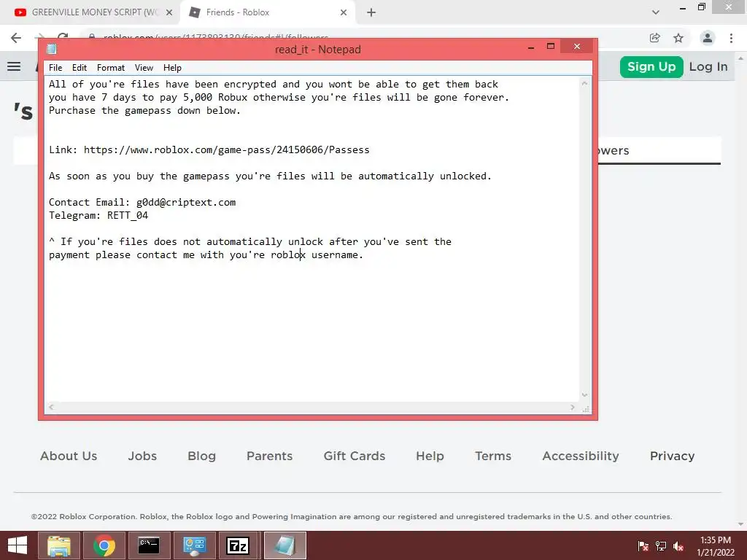Click the Notepad vertical scrollbar up arrow
The width and height of the screenshot is (747, 560).
click(584, 83)
